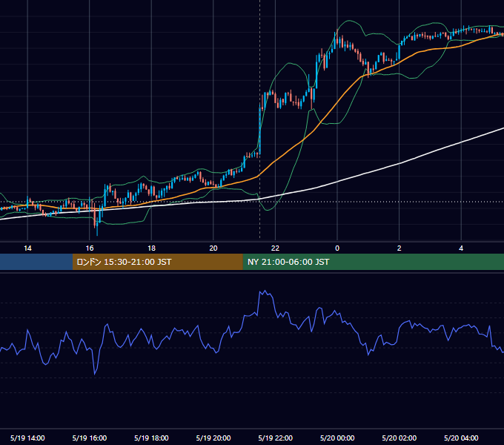
Task: Click the NY 21:00-06:00 JST session bar
Action: (373, 262)
